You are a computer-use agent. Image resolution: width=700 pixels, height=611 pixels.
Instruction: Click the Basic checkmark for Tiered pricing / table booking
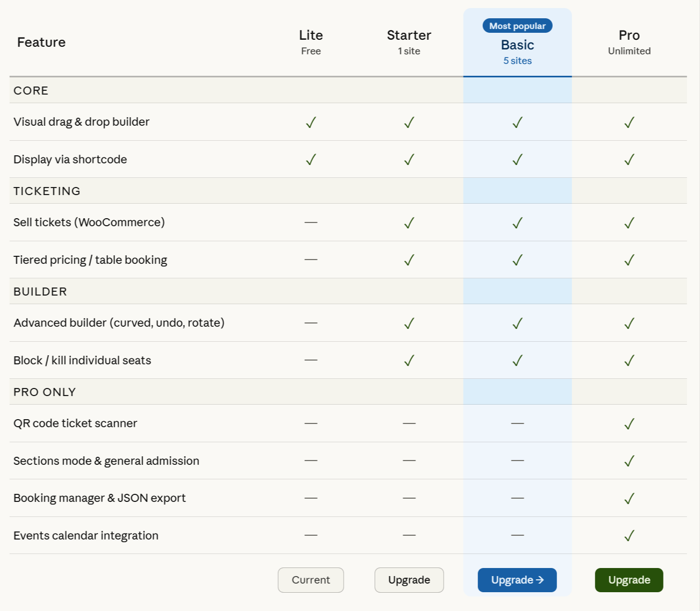pos(517,260)
